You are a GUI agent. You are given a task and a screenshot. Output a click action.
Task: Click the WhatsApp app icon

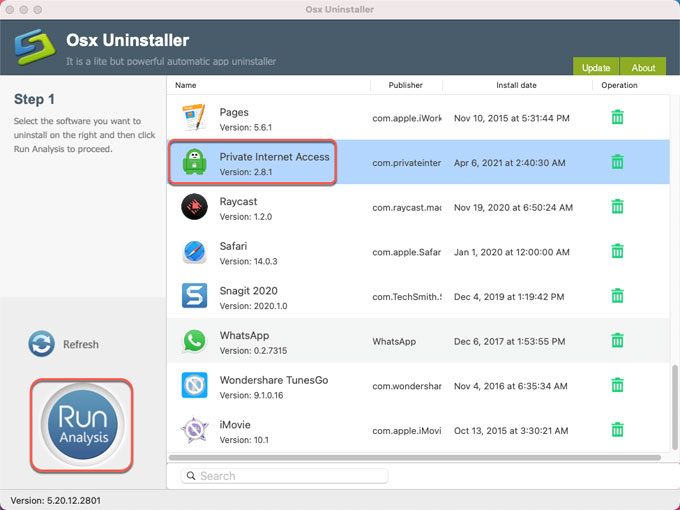(194, 341)
